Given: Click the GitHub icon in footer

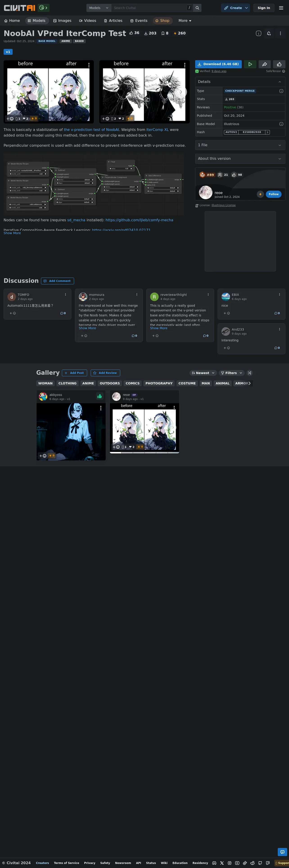Looking at the screenshot, I should tap(260, 863).
